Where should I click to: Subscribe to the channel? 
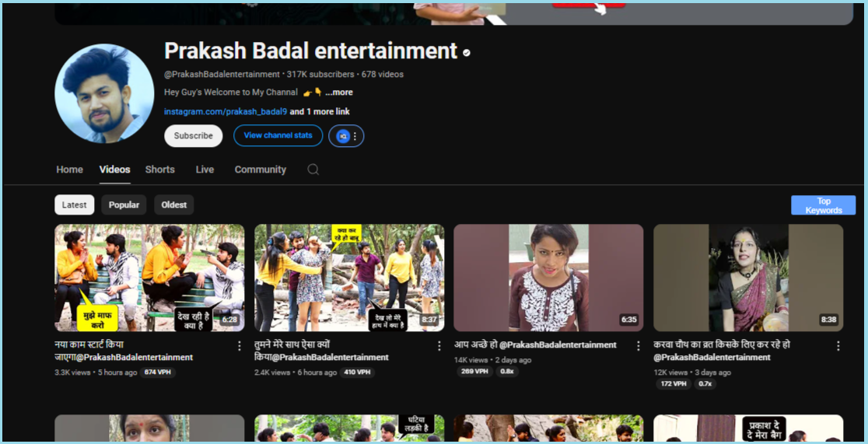[x=193, y=135]
